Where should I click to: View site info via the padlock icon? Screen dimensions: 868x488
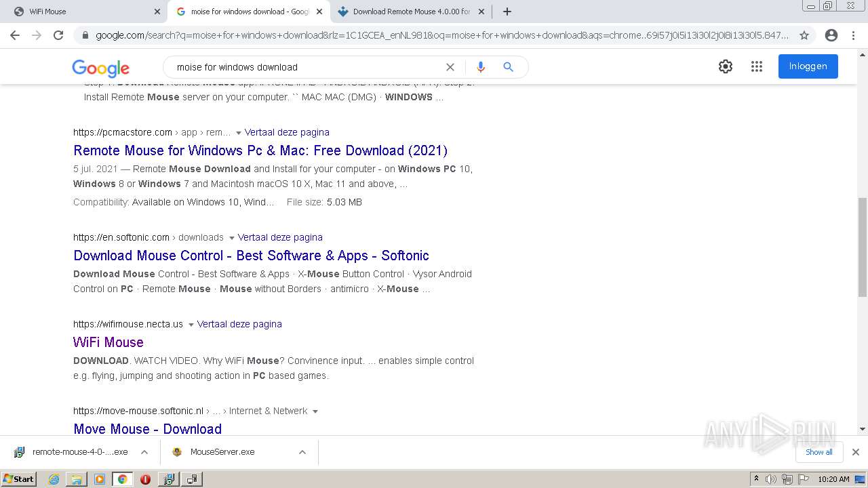(x=85, y=35)
